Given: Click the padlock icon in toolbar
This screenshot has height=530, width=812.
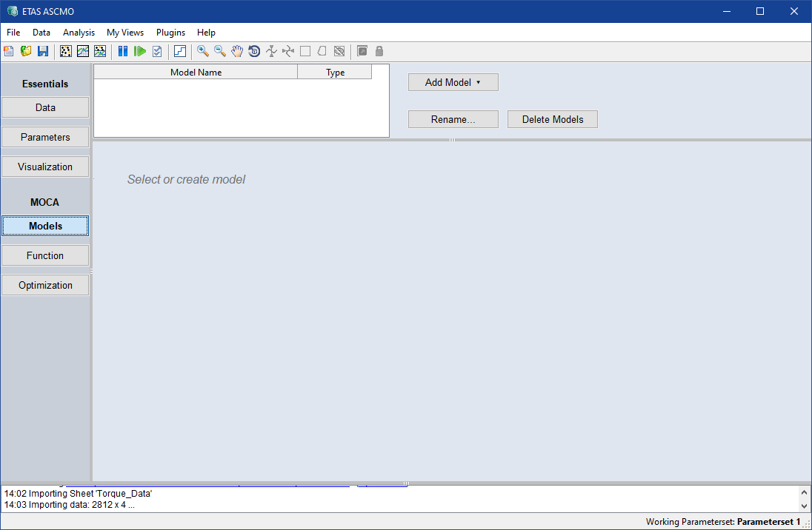Looking at the screenshot, I should (379, 51).
